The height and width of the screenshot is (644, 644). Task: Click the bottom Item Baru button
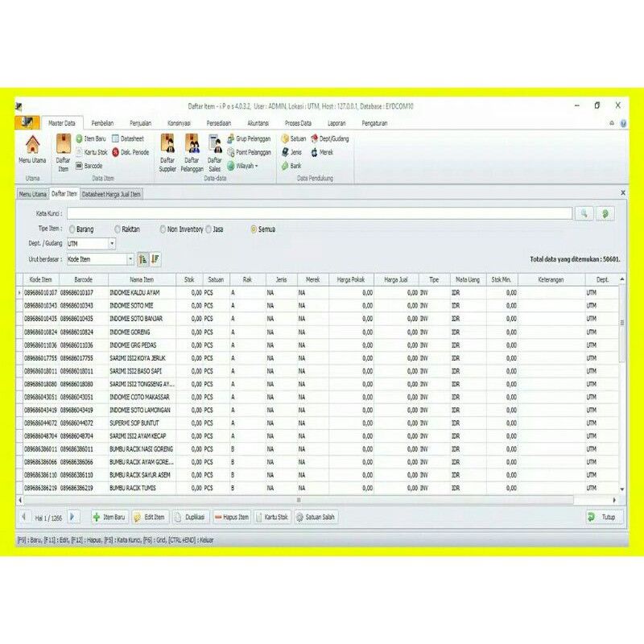point(109,517)
